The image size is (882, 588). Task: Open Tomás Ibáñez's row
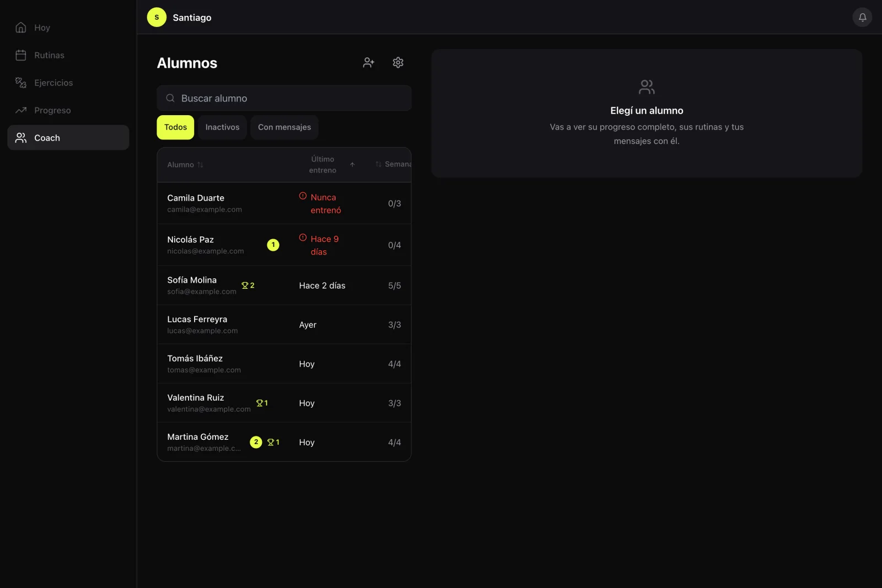click(284, 364)
